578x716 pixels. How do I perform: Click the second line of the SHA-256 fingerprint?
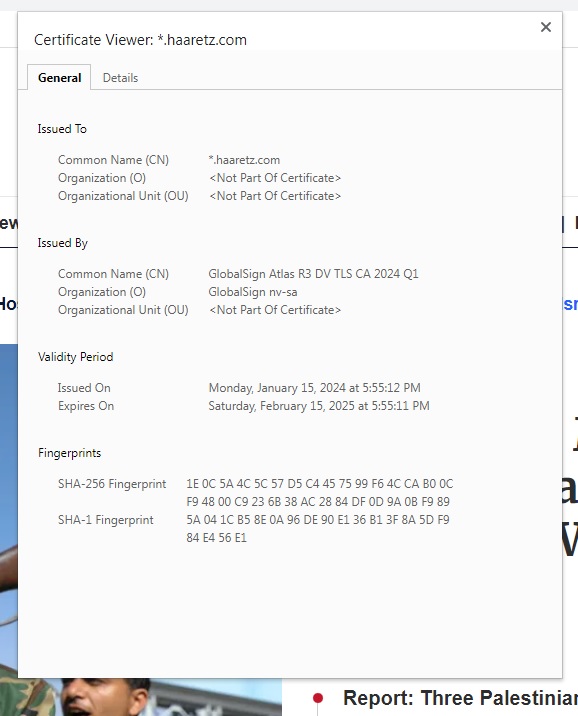(318, 501)
